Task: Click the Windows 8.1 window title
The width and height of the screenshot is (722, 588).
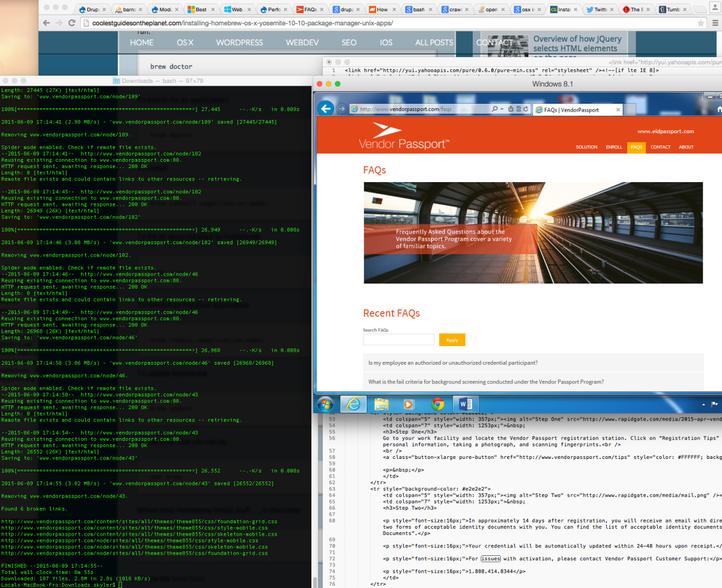Action: [x=552, y=84]
